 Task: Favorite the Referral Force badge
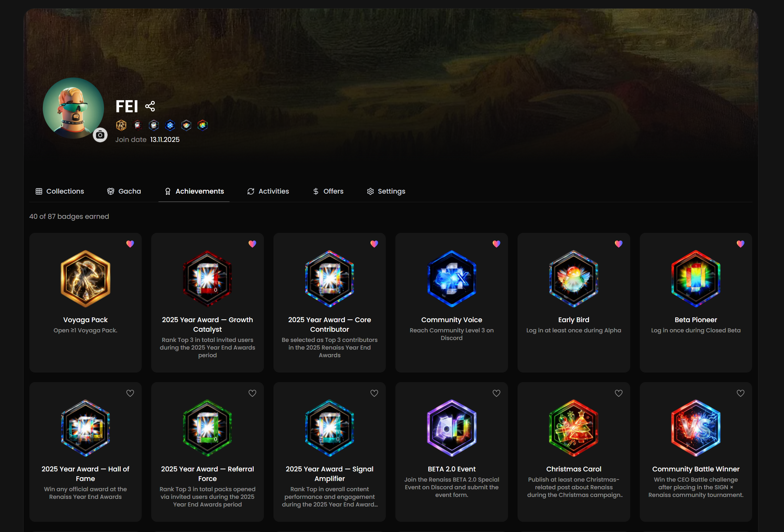(x=252, y=393)
